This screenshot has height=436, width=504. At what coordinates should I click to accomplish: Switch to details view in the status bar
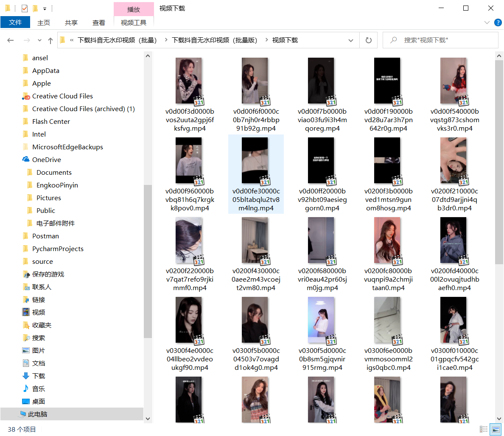tap(483, 430)
